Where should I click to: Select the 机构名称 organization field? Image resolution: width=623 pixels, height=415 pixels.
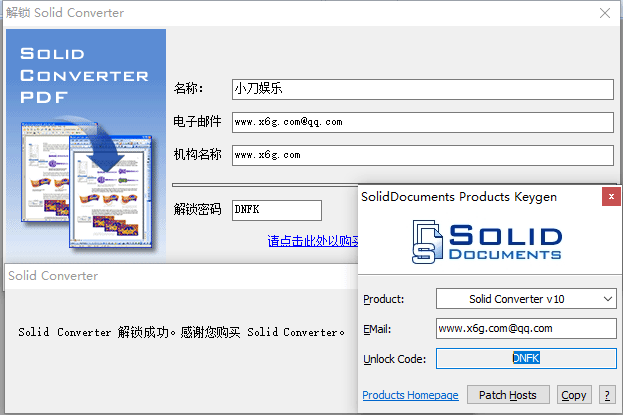421,155
